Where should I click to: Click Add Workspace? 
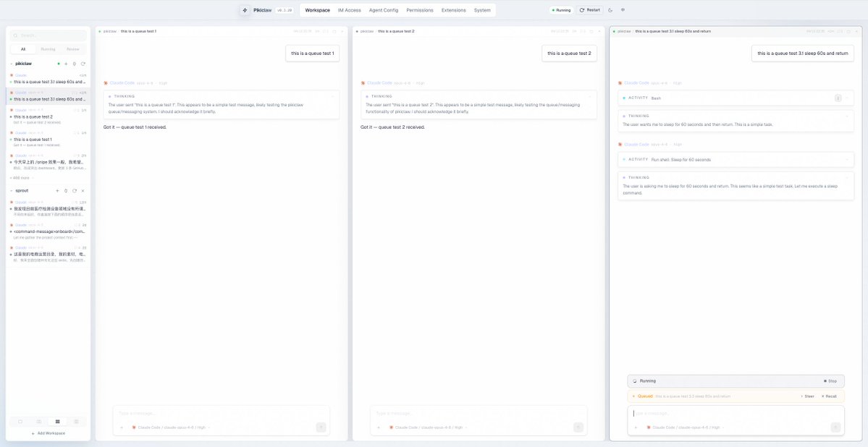click(49, 433)
